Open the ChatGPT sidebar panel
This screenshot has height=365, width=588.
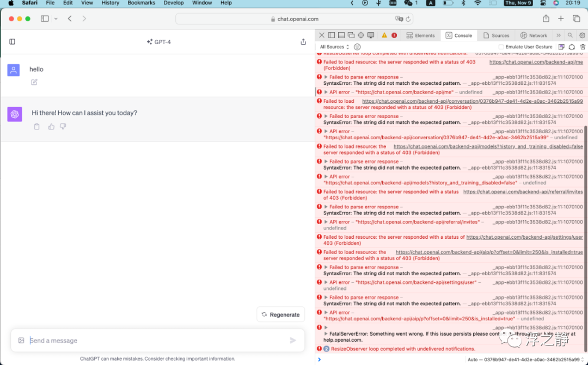click(13, 41)
